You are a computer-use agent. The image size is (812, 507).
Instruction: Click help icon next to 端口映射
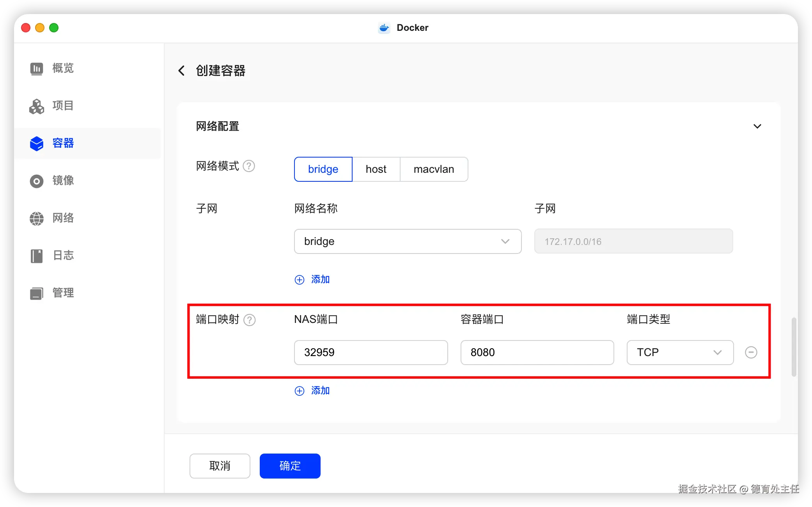pyautogui.click(x=249, y=320)
